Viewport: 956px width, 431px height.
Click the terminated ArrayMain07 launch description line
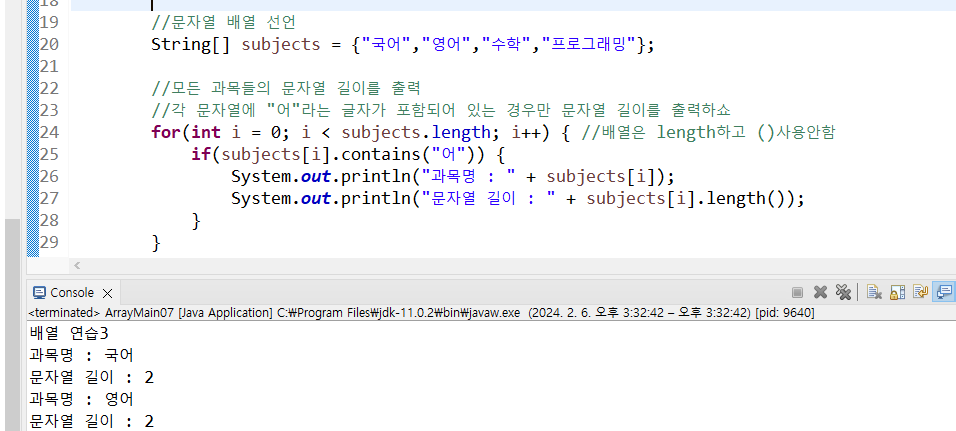pyautogui.click(x=421, y=313)
